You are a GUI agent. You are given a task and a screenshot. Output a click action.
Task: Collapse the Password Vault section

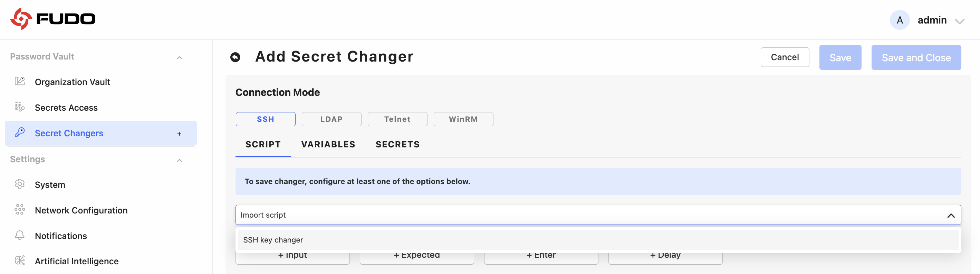tap(180, 57)
